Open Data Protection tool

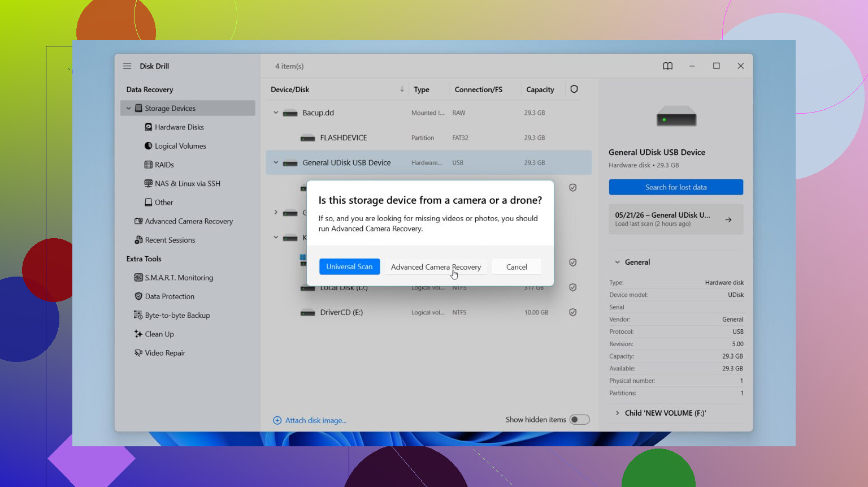pyautogui.click(x=170, y=296)
